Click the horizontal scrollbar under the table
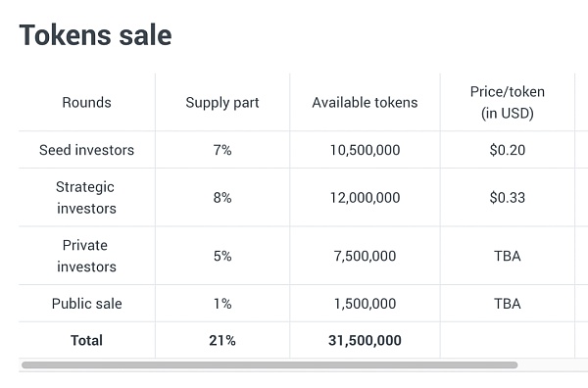 coord(269,364)
